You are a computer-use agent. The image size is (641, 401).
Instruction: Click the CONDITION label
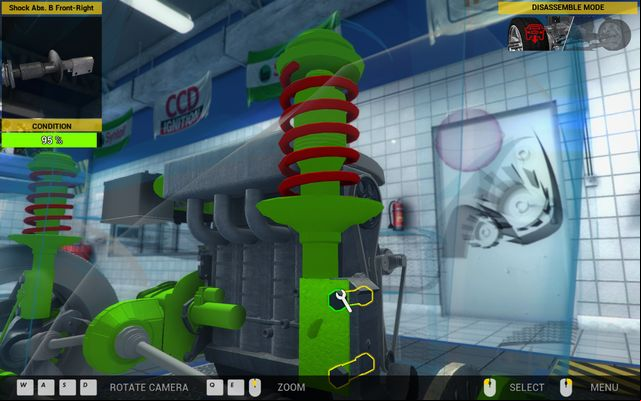(x=52, y=126)
